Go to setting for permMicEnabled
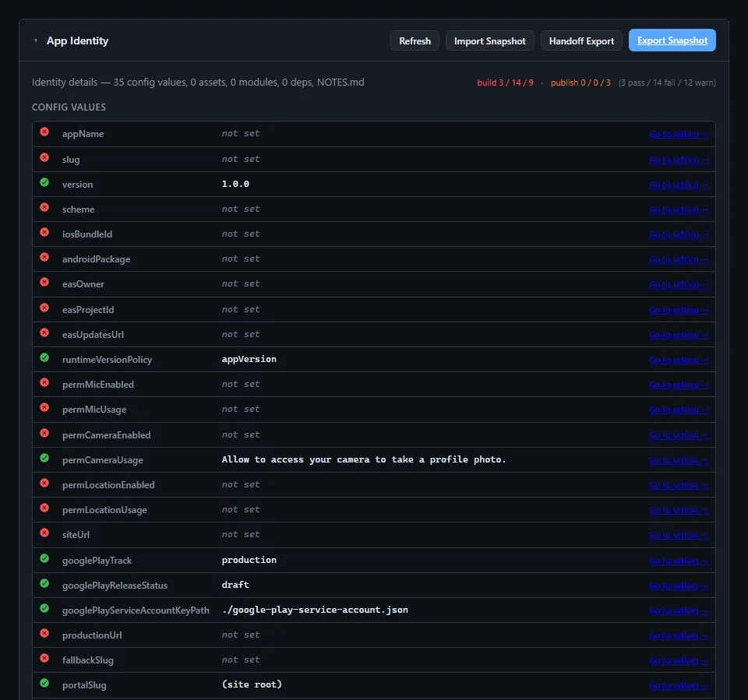 (x=679, y=385)
